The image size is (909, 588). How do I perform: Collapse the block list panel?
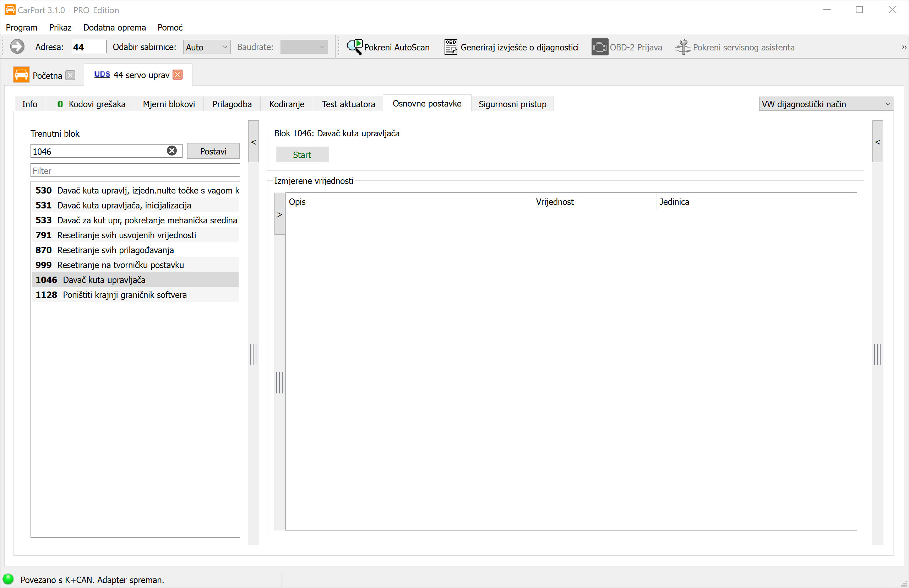tap(254, 142)
